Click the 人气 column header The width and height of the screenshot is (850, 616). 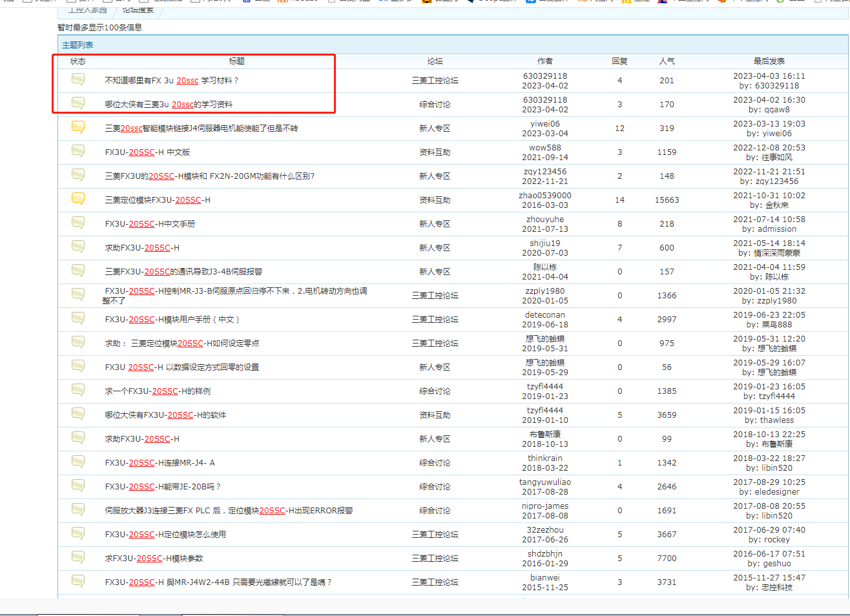coord(667,61)
